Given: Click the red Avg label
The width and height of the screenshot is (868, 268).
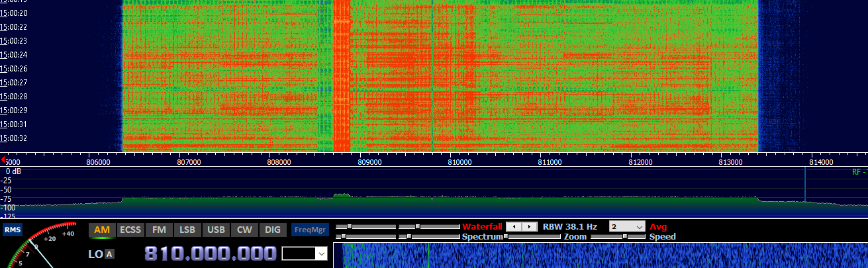Looking at the screenshot, I should point(658,226).
